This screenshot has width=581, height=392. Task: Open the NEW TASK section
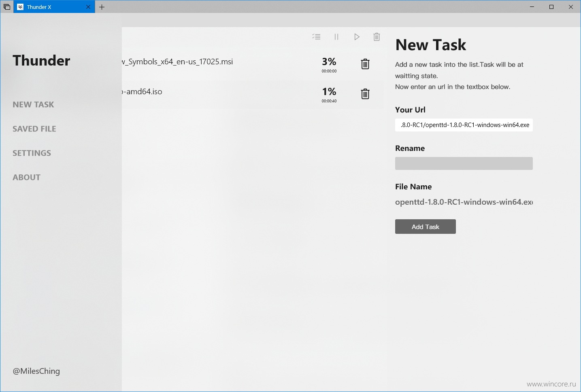33,104
